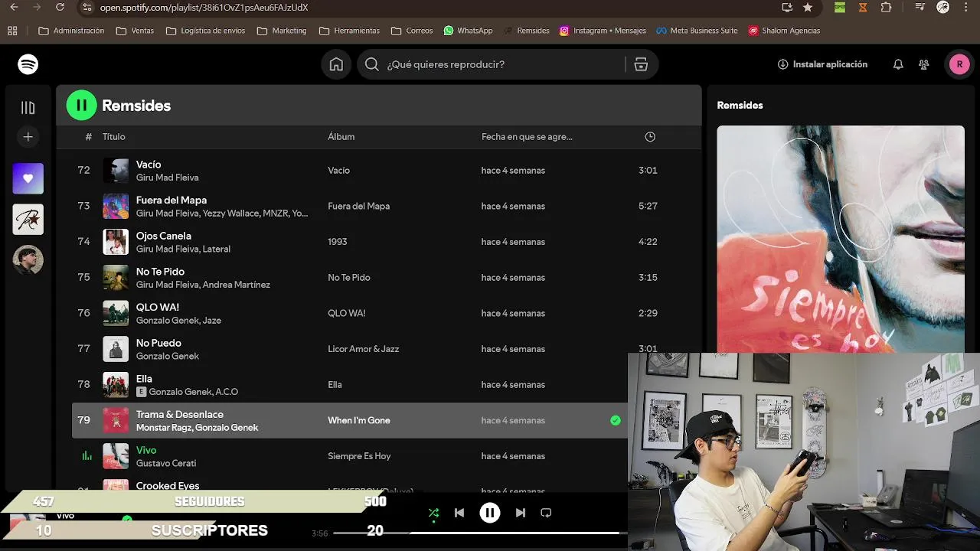The height and width of the screenshot is (551, 980).
Task: Open Liked Songs in sidebar
Action: tap(28, 178)
